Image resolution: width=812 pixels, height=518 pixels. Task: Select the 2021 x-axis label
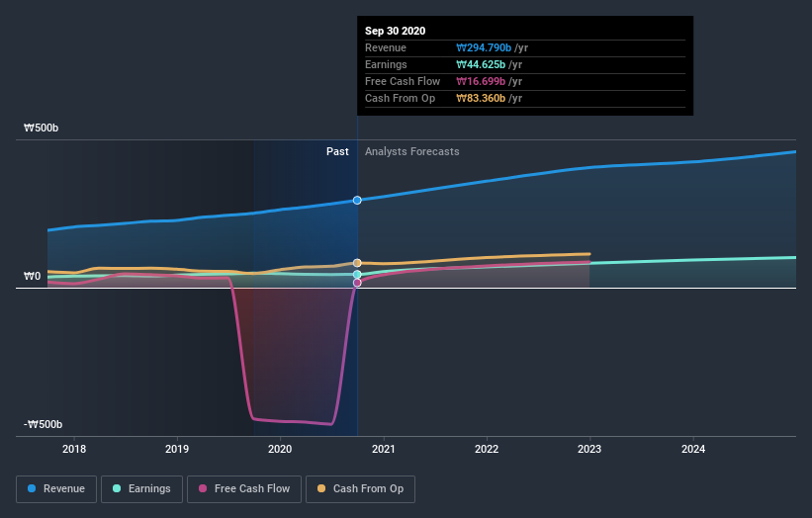tap(383, 449)
